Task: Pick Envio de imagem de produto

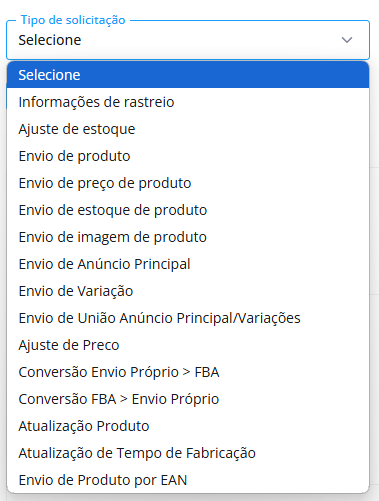Action: coord(188,237)
